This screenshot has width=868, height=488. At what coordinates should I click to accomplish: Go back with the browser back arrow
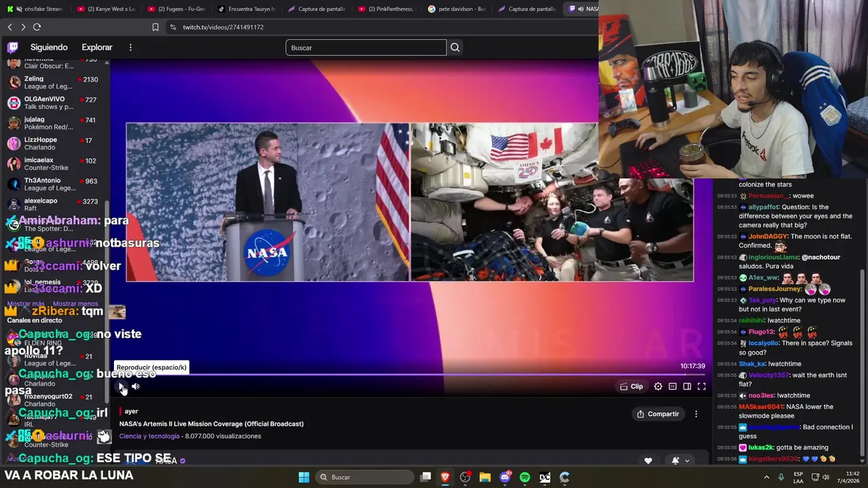pos(9,27)
